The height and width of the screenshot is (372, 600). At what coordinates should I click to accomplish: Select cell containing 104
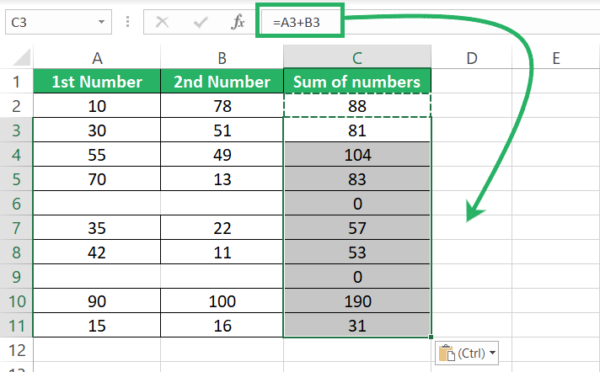pyautogui.click(x=357, y=155)
